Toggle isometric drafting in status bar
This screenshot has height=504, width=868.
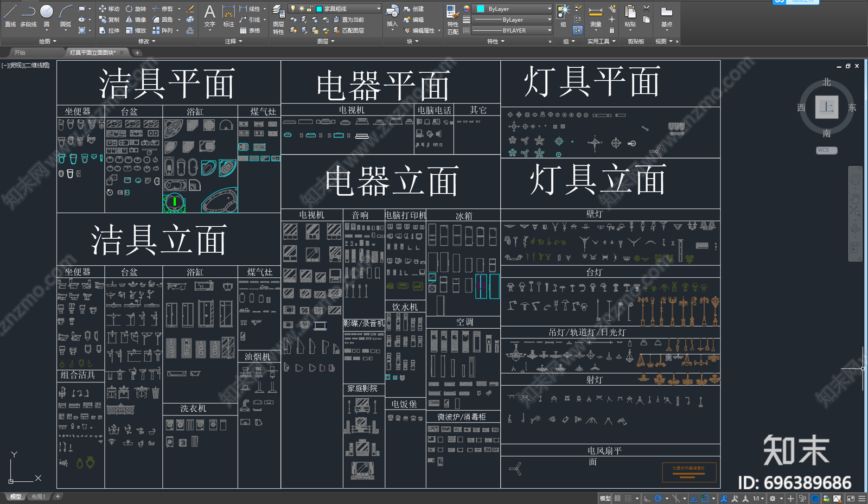676,498
